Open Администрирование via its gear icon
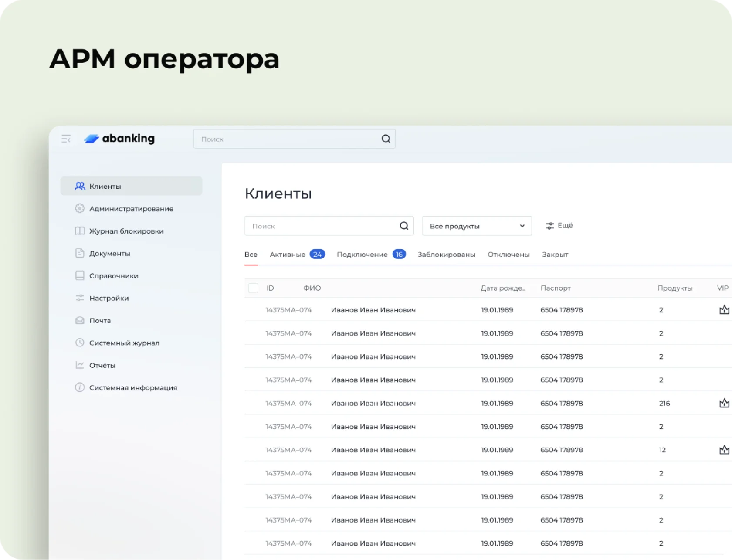This screenshot has width=732, height=560. pyautogui.click(x=80, y=209)
